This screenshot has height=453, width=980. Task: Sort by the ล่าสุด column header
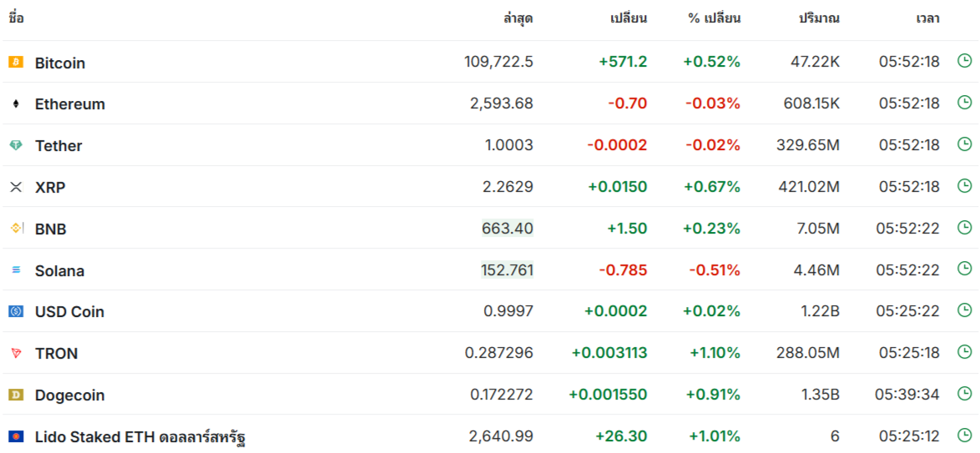518,18
